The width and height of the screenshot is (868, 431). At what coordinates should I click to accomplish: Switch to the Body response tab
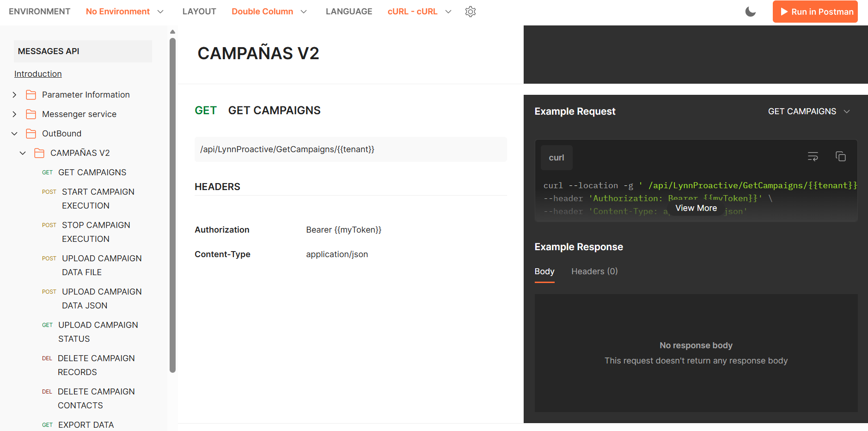[544, 271]
